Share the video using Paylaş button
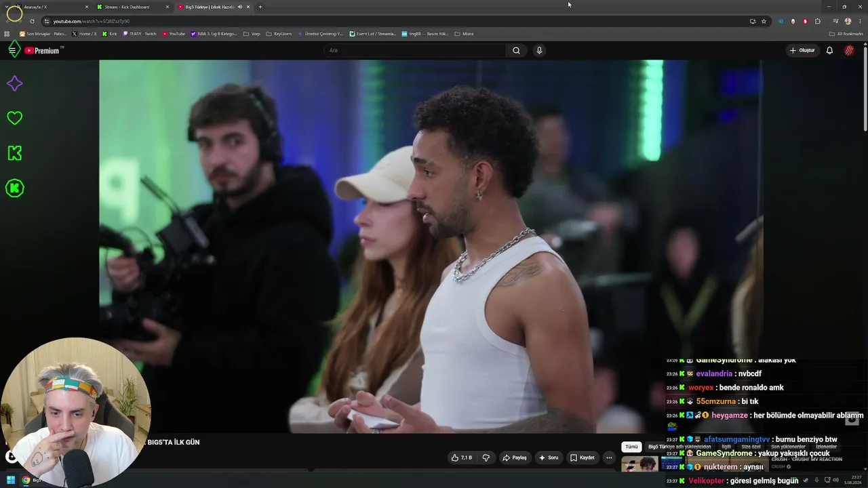The image size is (868, 488). 514,457
